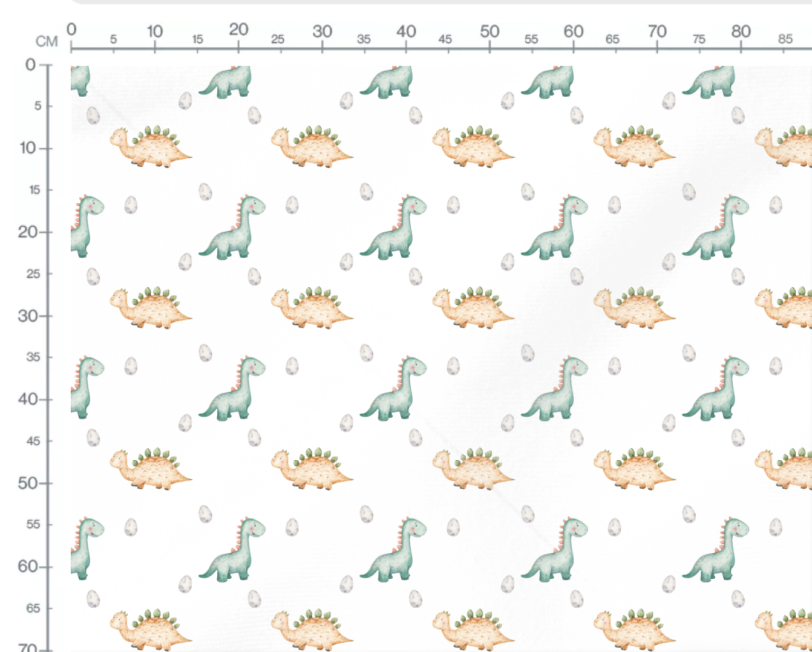This screenshot has width=812, height=652.
Task: Click 55 on the vertical ruler
Action: click(x=33, y=524)
